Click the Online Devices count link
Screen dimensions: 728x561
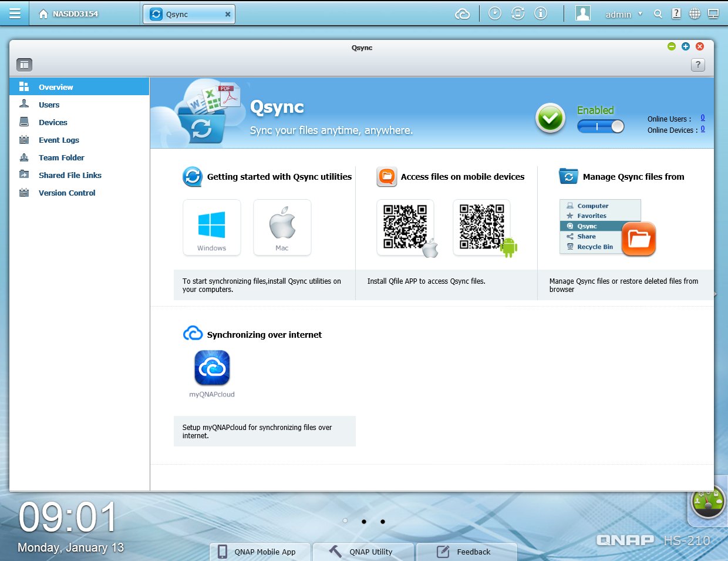(x=703, y=129)
